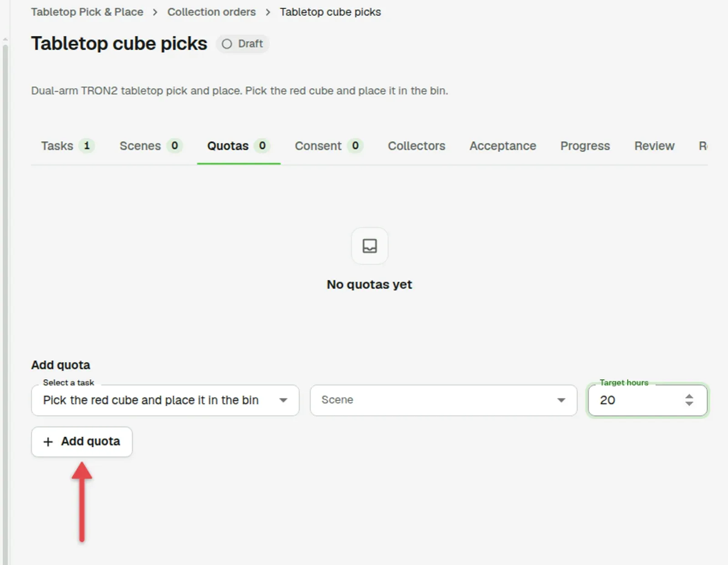This screenshot has height=565, width=728.
Task: Expand the Scene dropdown
Action: tap(444, 400)
